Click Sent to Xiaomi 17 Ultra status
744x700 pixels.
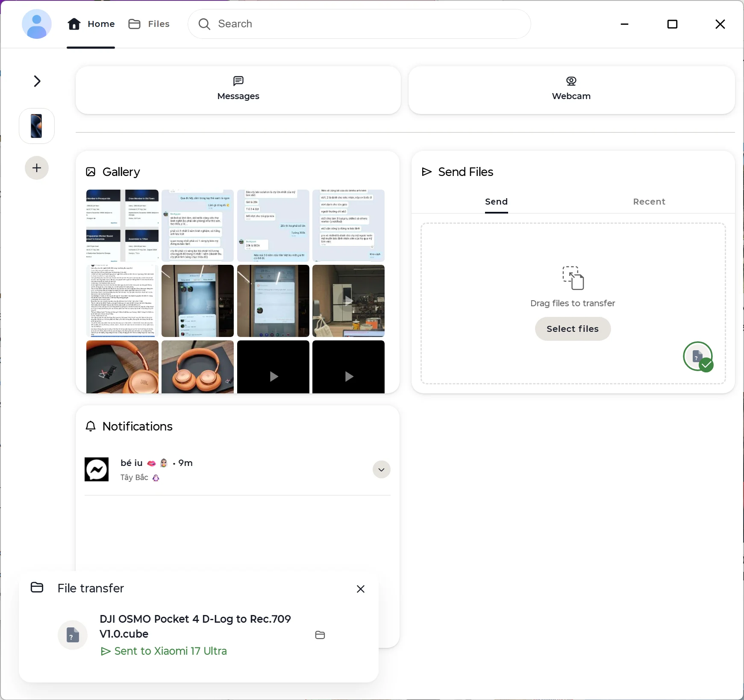coord(164,651)
